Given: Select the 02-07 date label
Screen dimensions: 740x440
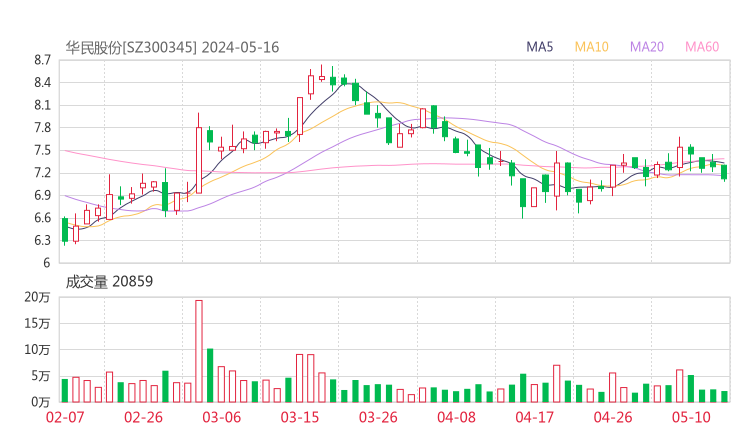Looking at the screenshot, I should pyautogui.click(x=65, y=417).
